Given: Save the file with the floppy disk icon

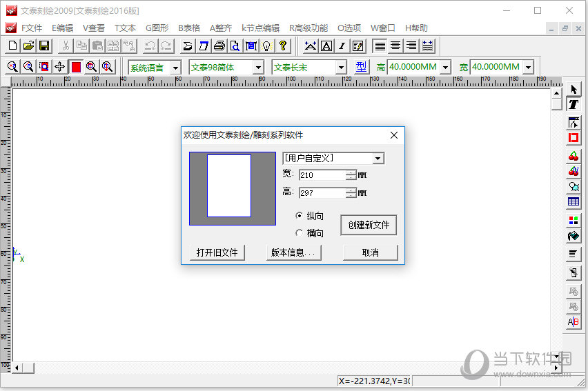Looking at the screenshot, I should [x=44, y=46].
